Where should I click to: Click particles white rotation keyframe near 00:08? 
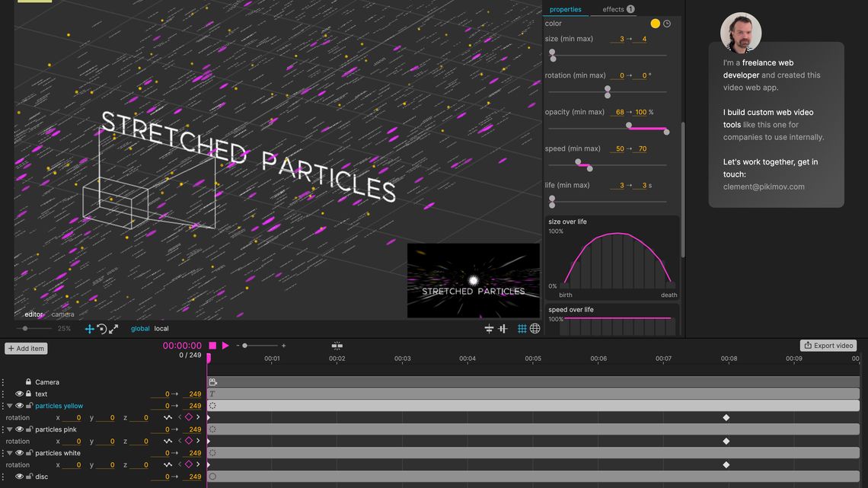(x=726, y=464)
